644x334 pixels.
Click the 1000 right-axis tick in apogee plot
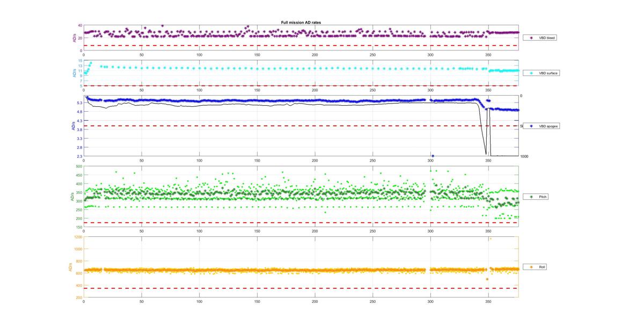click(x=524, y=156)
